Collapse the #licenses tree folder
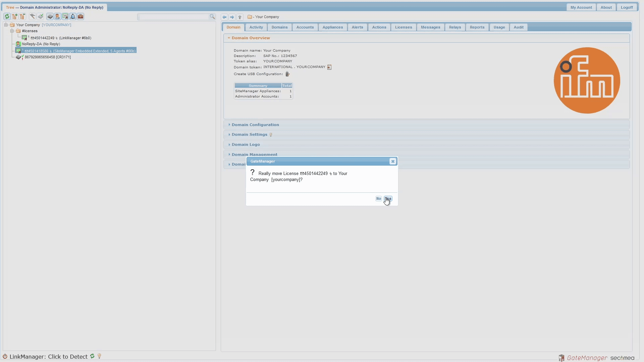 coord(12,31)
